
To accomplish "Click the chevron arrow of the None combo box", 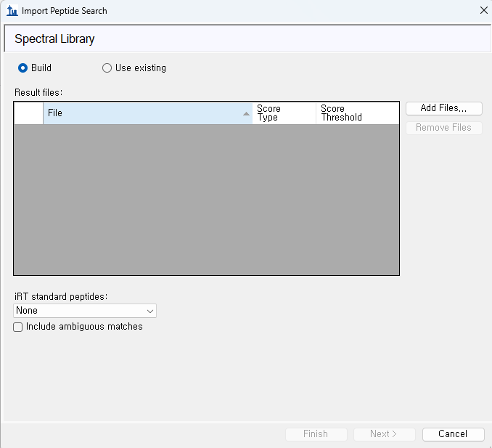I will [150, 311].
